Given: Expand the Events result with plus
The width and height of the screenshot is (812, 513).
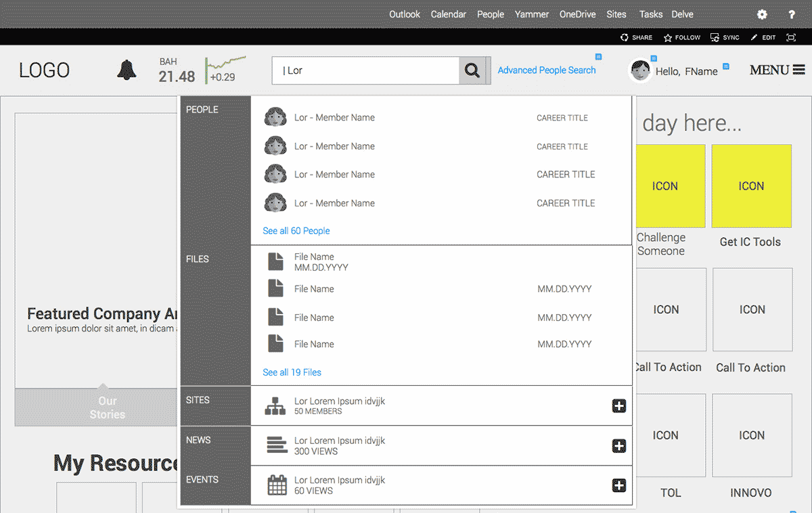Looking at the screenshot, I should pos(618,485).
